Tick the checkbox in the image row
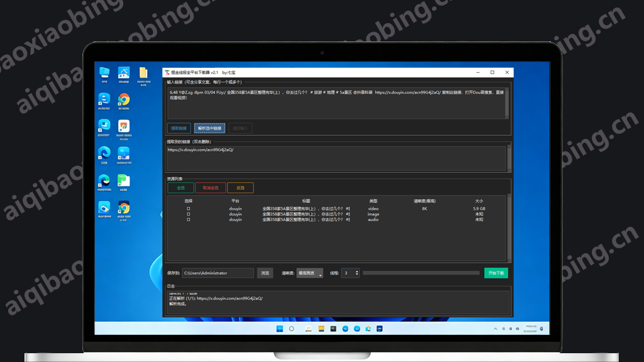The image size is (644, 362). 189,214
